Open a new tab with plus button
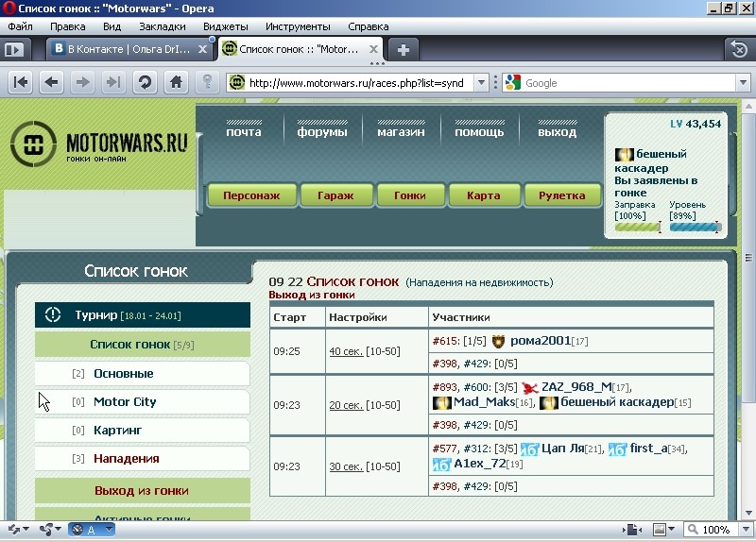Screen dimensions: 756x542 point(404,49)
